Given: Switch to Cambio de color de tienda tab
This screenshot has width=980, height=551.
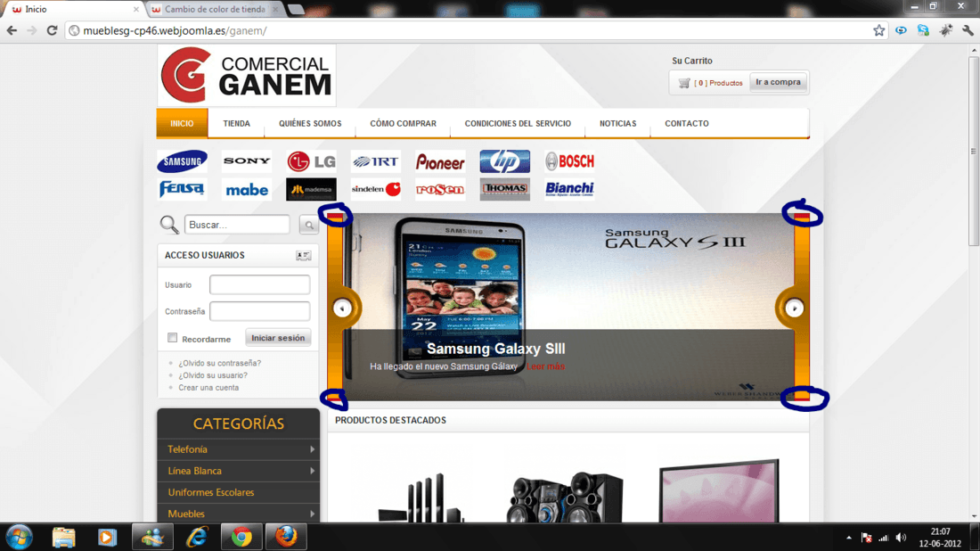Looking at the screenshot, I should tap(215, 10).
